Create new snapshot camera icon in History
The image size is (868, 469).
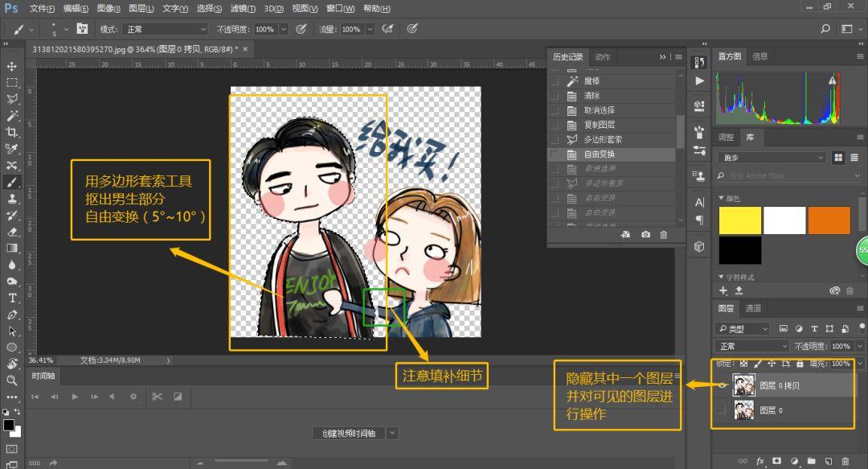click(645, 235)
